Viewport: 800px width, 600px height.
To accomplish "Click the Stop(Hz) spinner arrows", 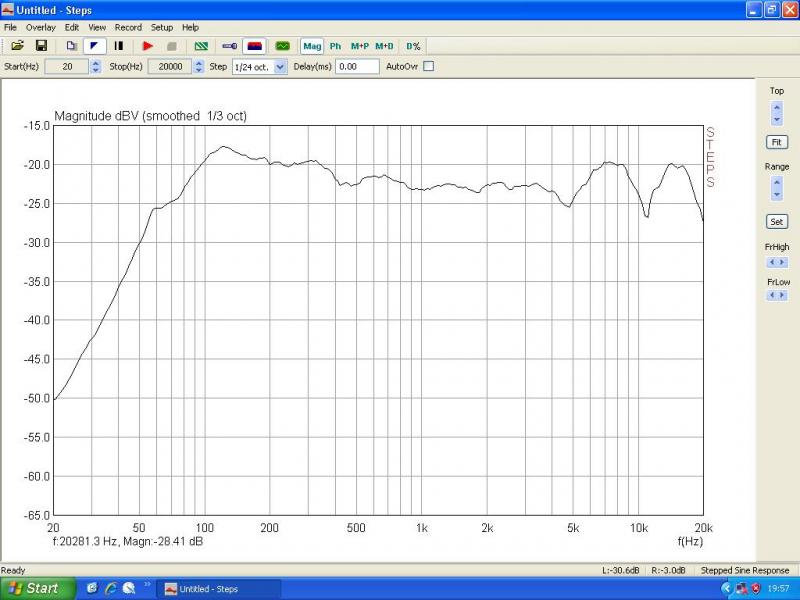I will coord(199,66).
